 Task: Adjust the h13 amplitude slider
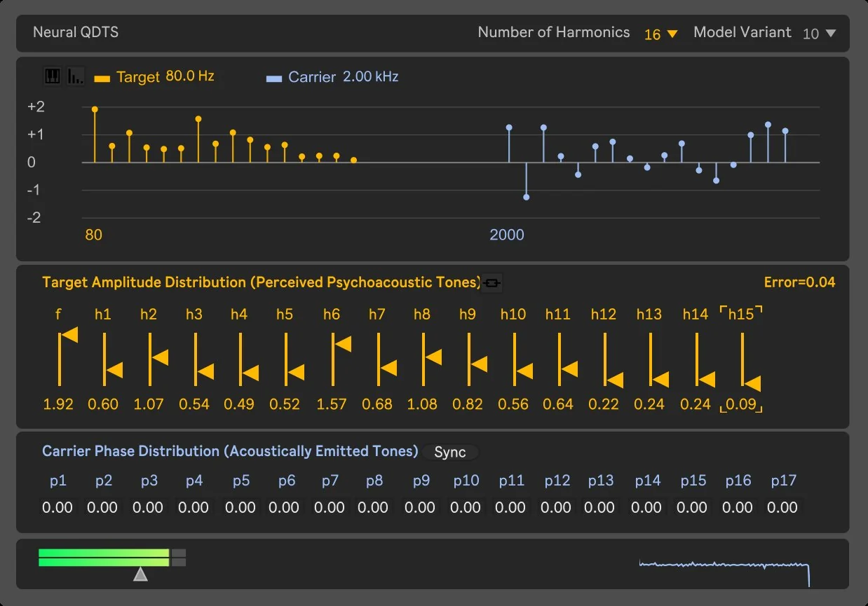point(659,360)
